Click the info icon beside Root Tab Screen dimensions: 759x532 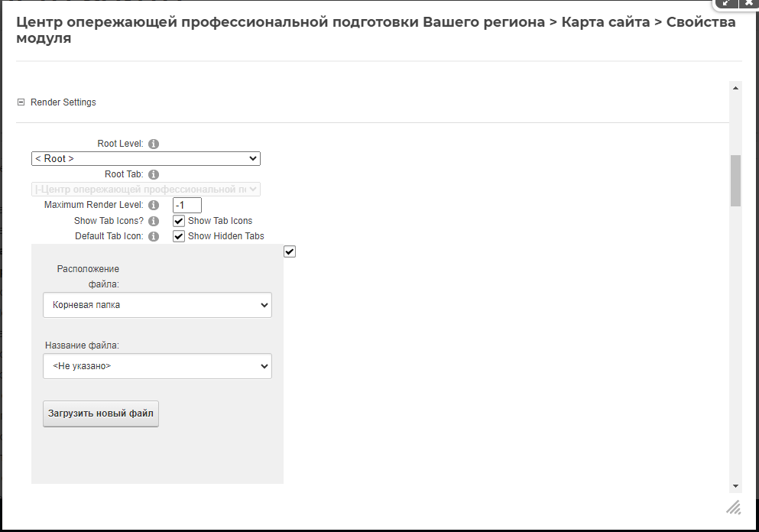pos(153,174)
